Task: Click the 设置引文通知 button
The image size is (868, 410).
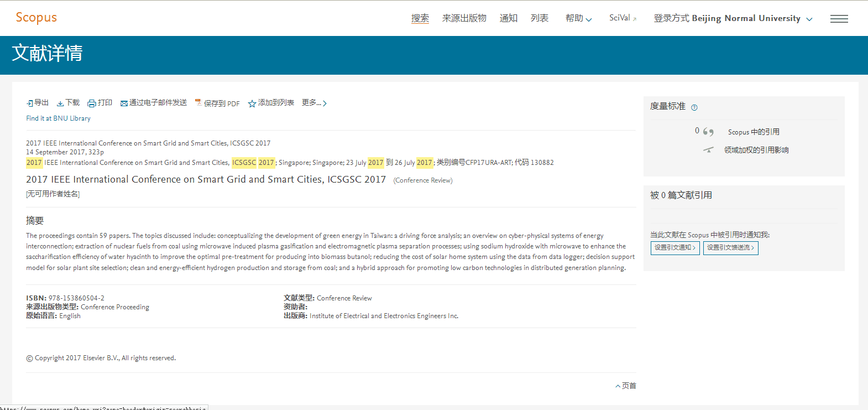Action: click(675, 248)
